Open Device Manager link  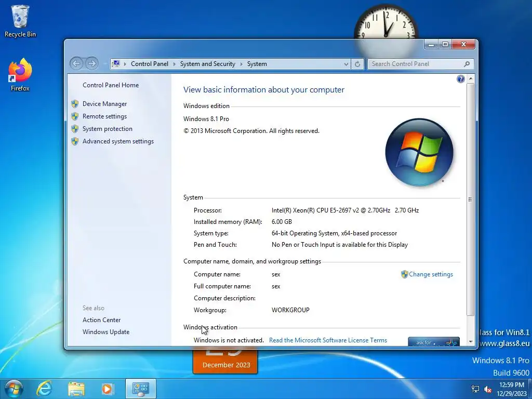point(105,104)
